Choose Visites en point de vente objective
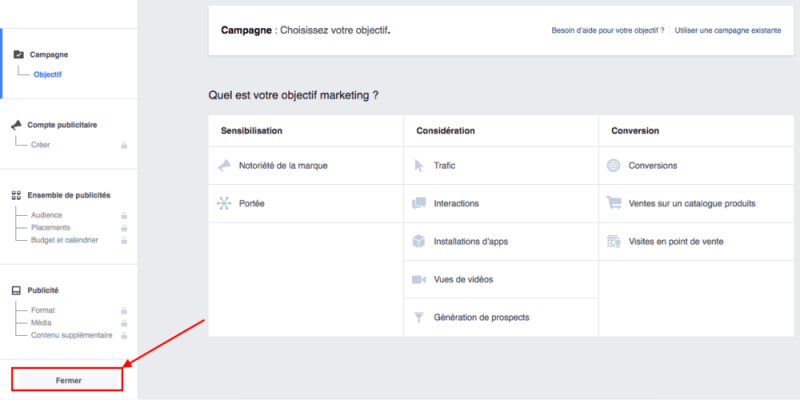Viewport: 800px width, 400px height. point(696,241)
